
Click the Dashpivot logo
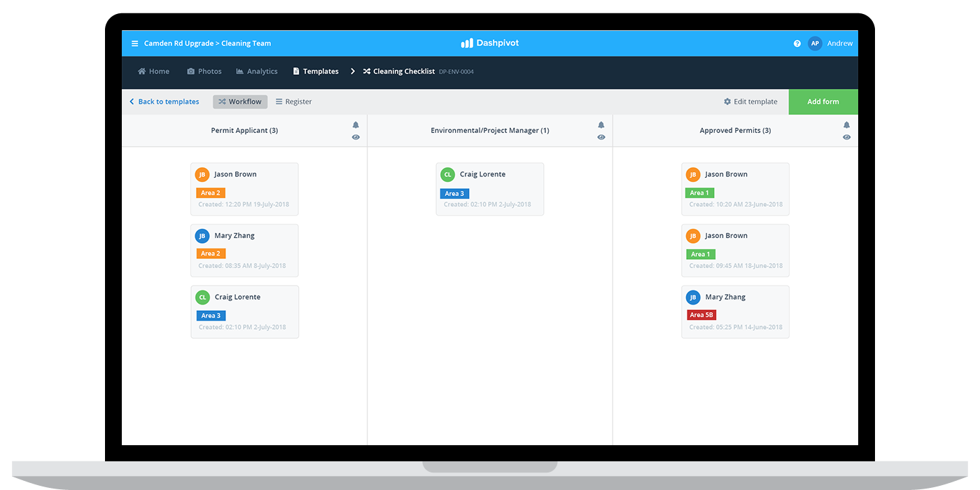[490, 43]
